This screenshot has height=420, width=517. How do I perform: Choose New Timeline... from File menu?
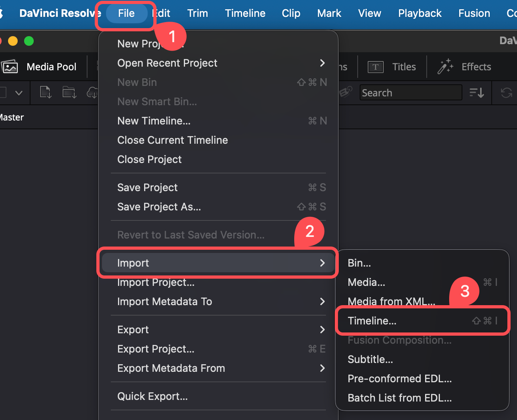pos(218,121)
